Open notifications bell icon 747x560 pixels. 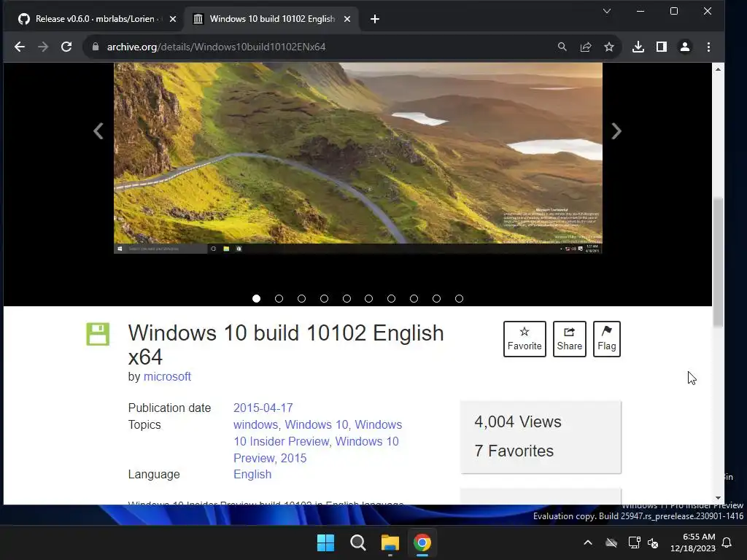coord(727,542)
